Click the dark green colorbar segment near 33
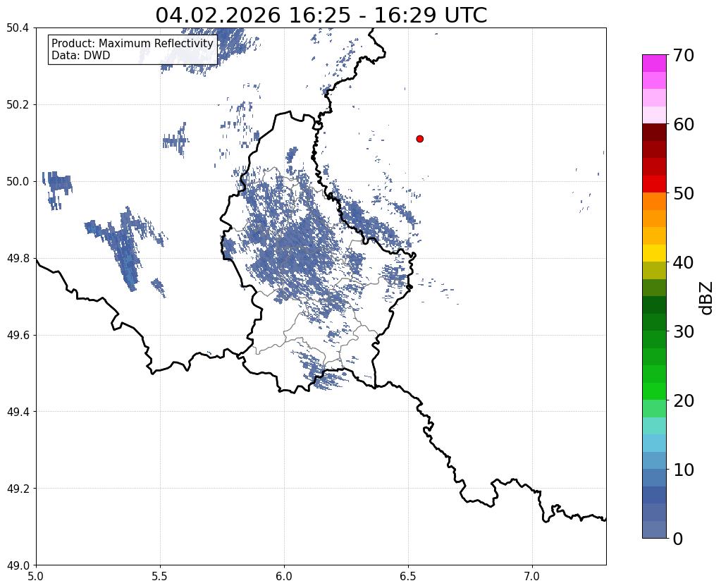 click(654, 305)
